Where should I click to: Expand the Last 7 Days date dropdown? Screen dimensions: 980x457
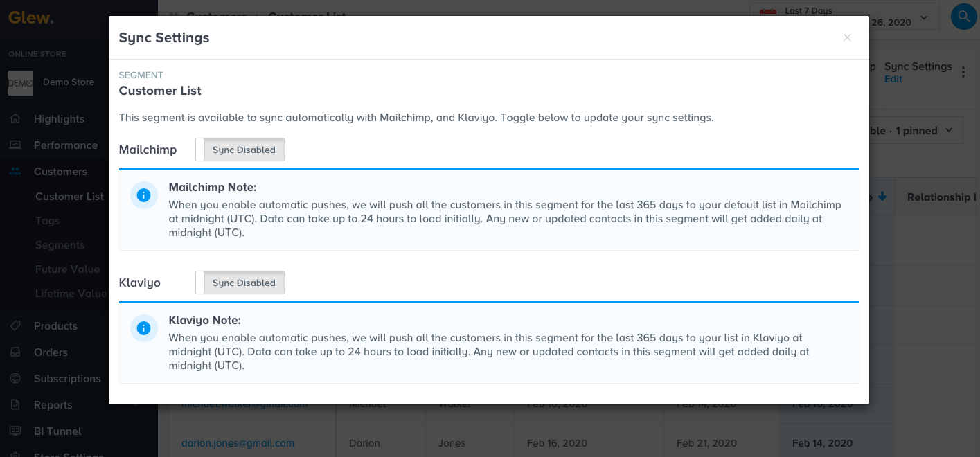point(924,18)
